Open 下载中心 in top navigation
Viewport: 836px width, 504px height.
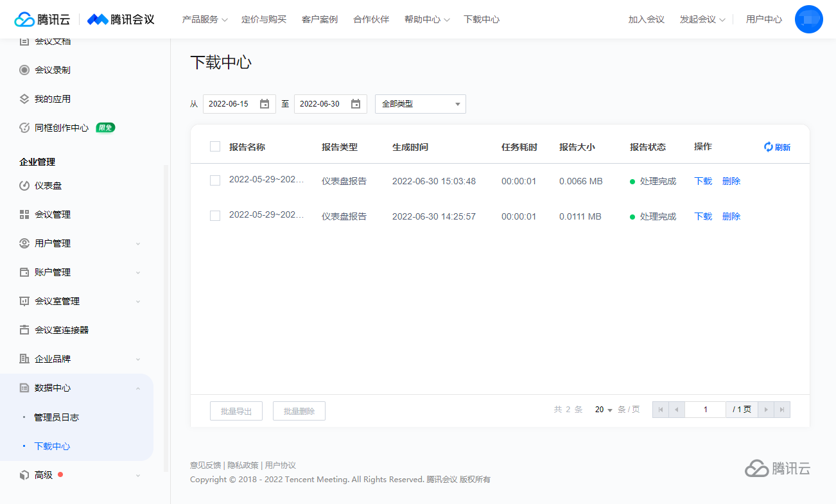click(482, 19)
